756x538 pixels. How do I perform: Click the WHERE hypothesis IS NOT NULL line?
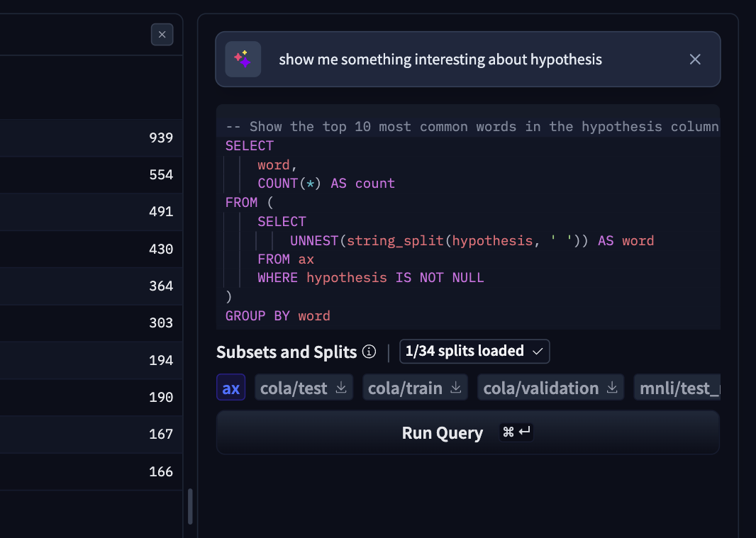[x=370, y=278]
